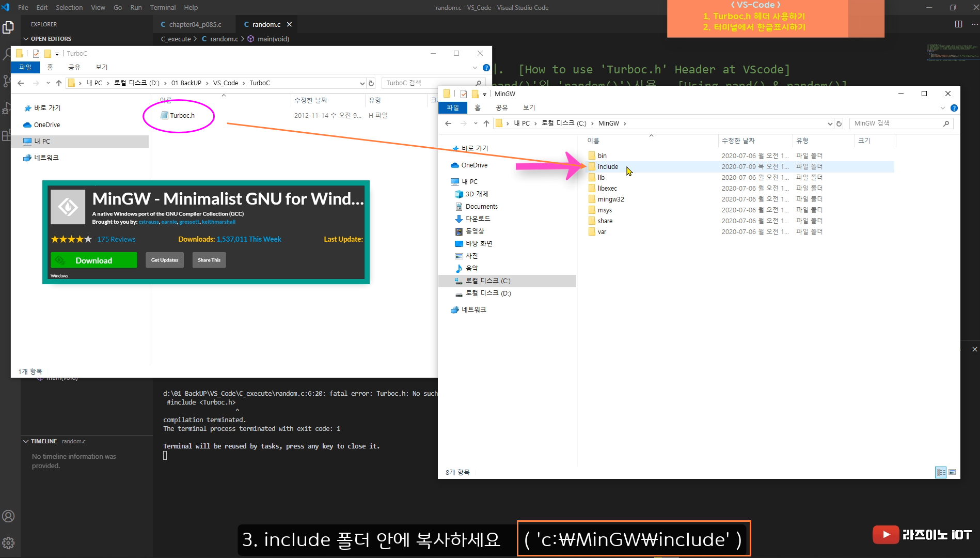Open the Selection menu in VS Code
Image resolution: width=980 pixels, height=558 pixels.
[x=69, y=7]
